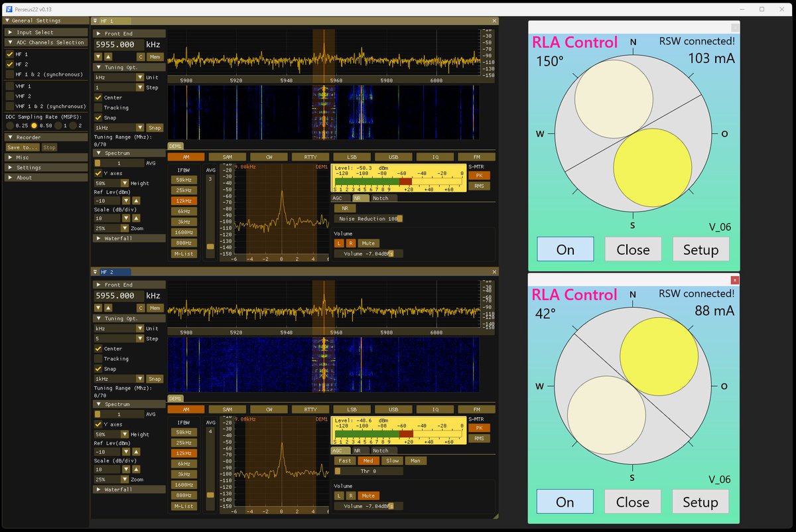Click HF 1 frequency field 5955.000
This screenshot has height=532, width=796.
(119, 44)
